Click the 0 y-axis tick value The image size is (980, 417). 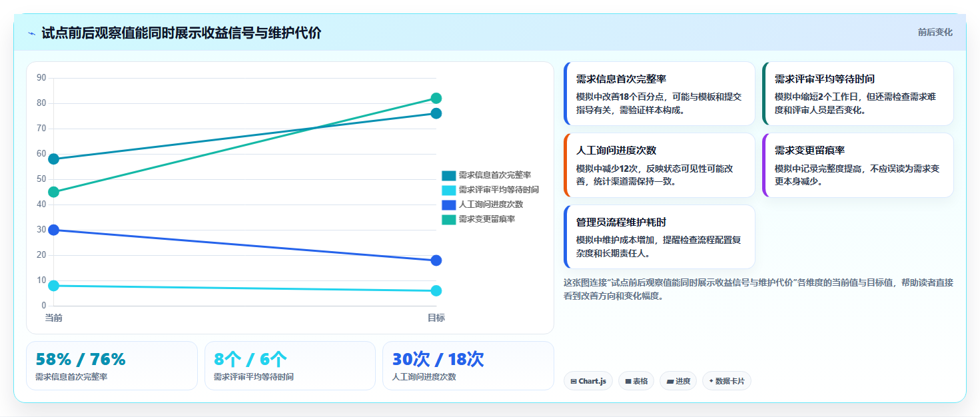44,306
